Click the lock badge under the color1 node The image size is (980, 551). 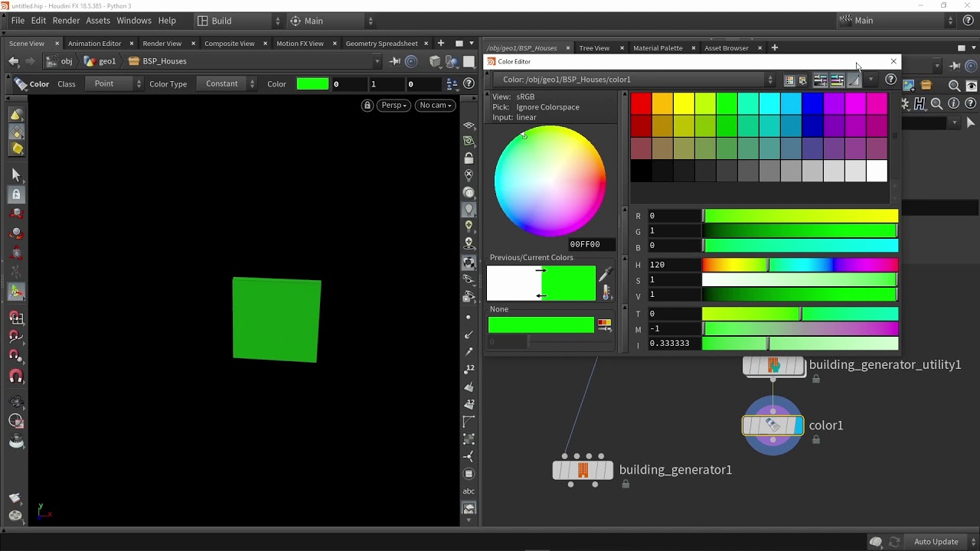[x=816, y=439]
